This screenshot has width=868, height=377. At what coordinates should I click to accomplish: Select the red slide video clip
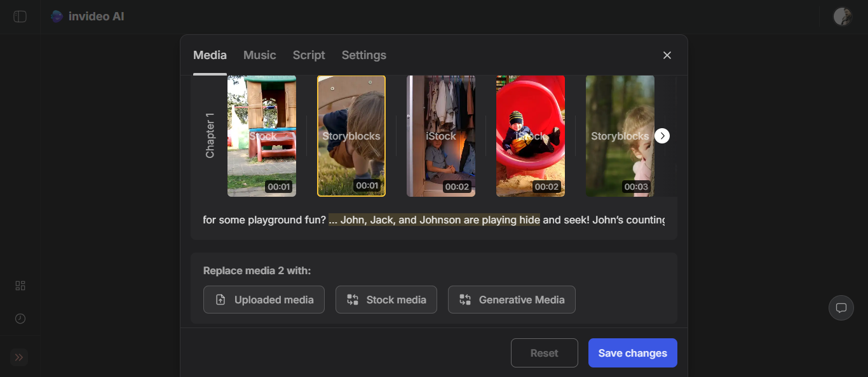coord(530,136)
